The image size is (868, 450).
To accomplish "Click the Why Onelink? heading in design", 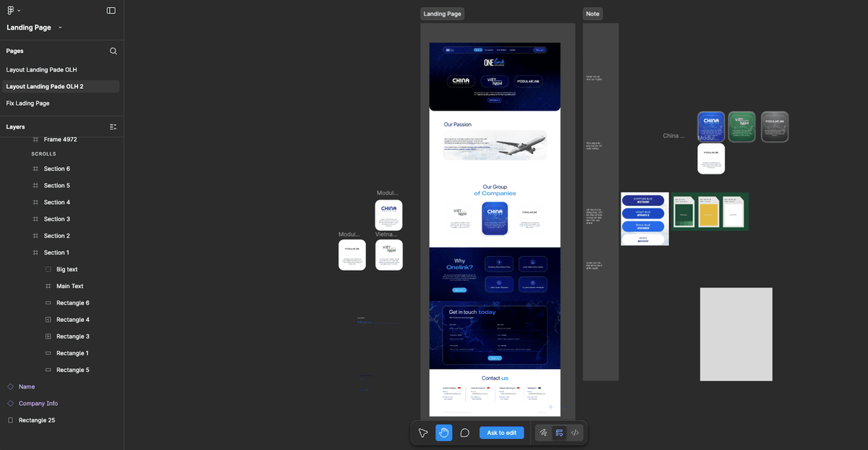I will pos(459,264).
